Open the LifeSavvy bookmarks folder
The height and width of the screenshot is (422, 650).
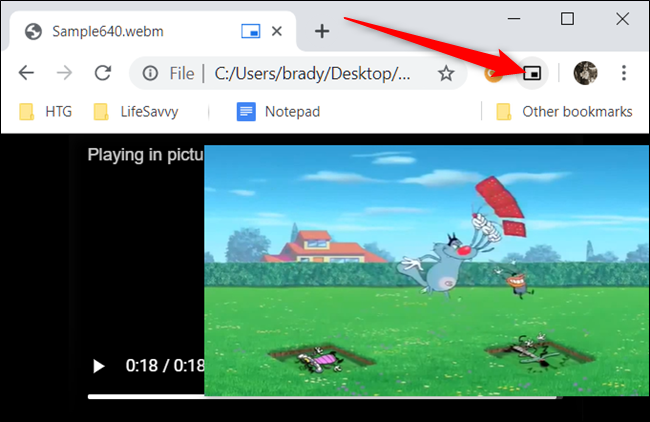(x=136, y=112)
